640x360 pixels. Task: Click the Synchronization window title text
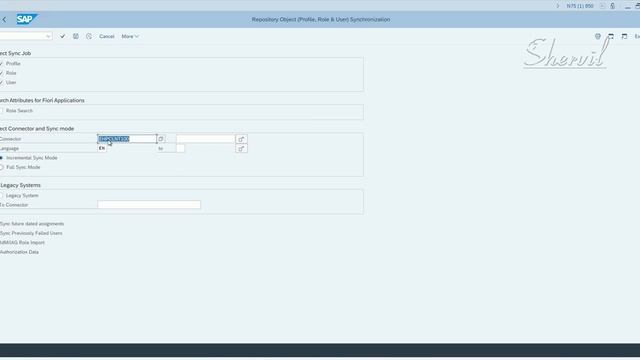tap(321, 19)
